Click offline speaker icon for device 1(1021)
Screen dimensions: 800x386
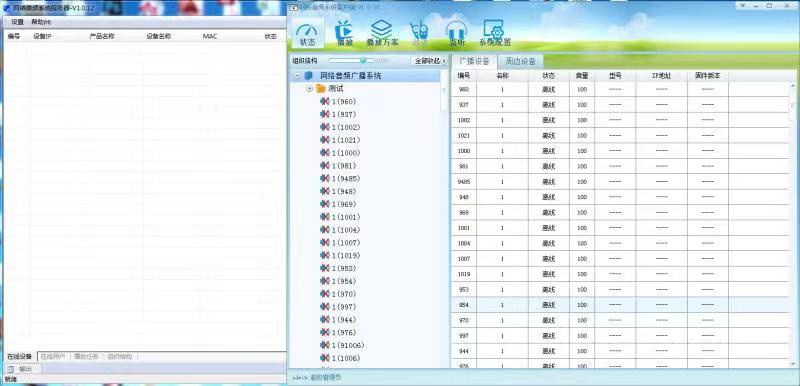324,140
